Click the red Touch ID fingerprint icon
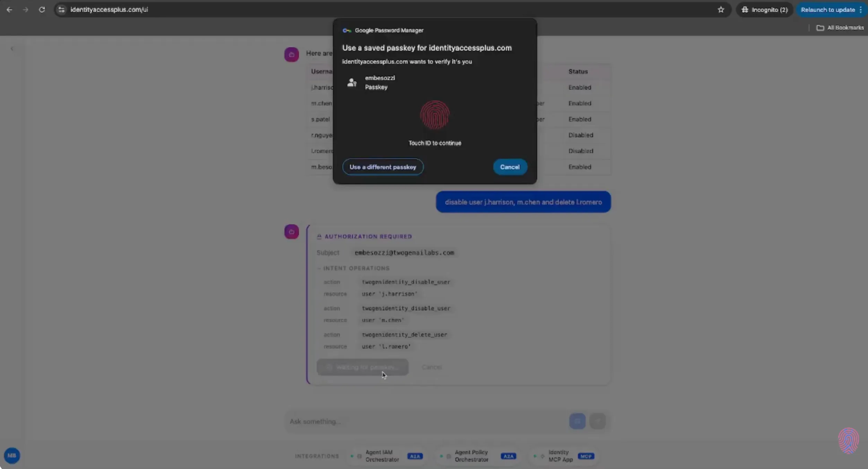Screen dimensions: 868x469 point(435,115)
